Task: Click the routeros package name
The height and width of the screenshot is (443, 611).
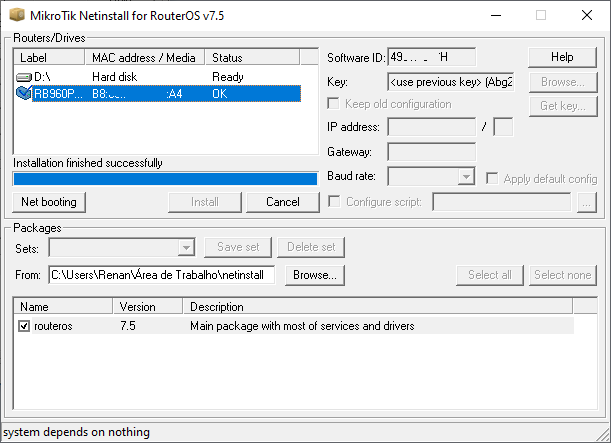Action: (x=53, y=326)
